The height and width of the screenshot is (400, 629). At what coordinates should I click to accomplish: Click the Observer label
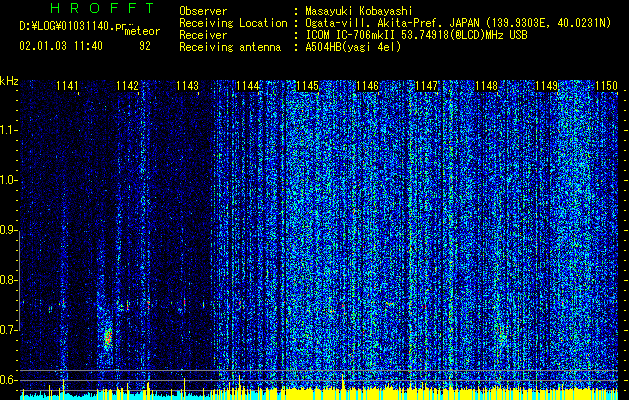[x=203, y=11]
